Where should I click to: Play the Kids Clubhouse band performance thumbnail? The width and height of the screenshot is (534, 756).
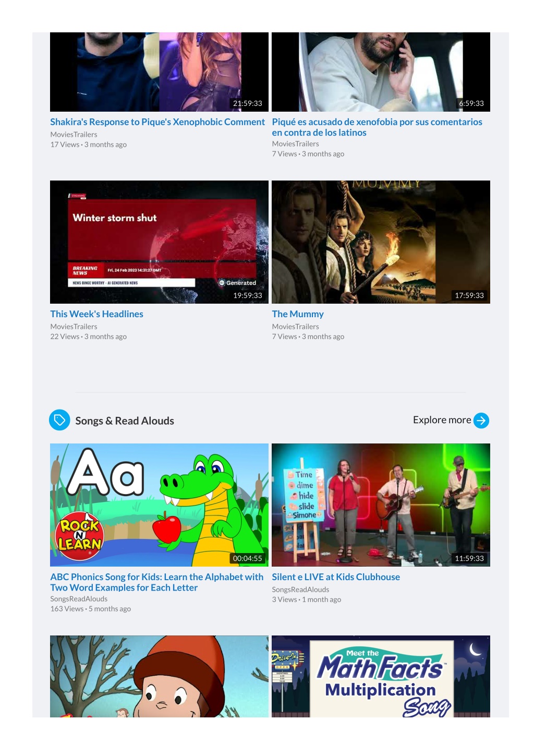[381, 505]
